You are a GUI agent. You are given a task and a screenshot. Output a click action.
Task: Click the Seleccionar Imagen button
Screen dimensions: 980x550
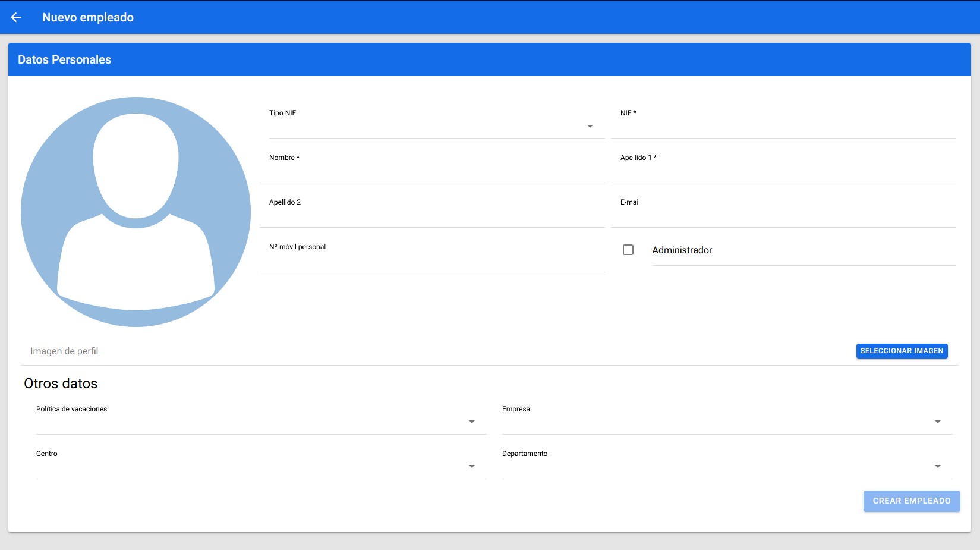(902, 351)
